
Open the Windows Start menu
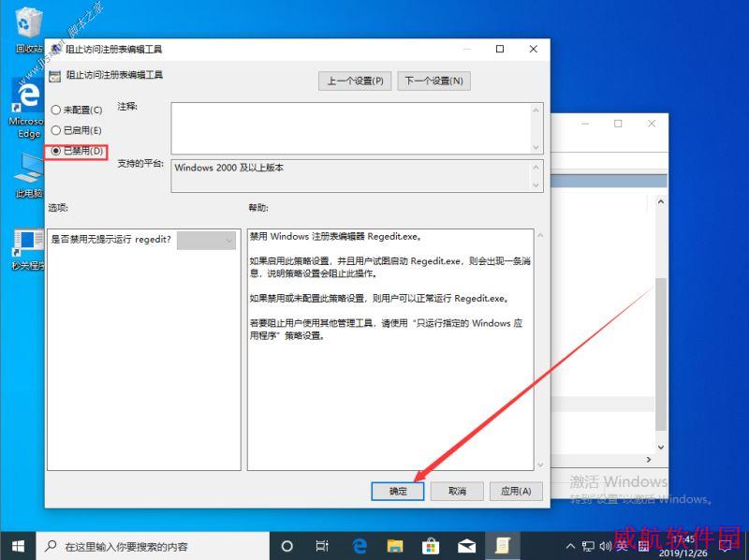(x=18, y=546)
